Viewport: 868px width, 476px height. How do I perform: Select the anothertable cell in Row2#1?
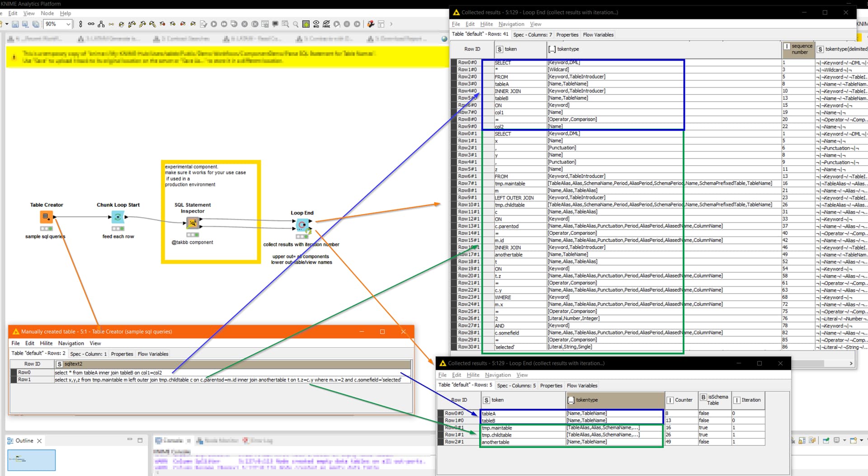[x=523, y=442]
